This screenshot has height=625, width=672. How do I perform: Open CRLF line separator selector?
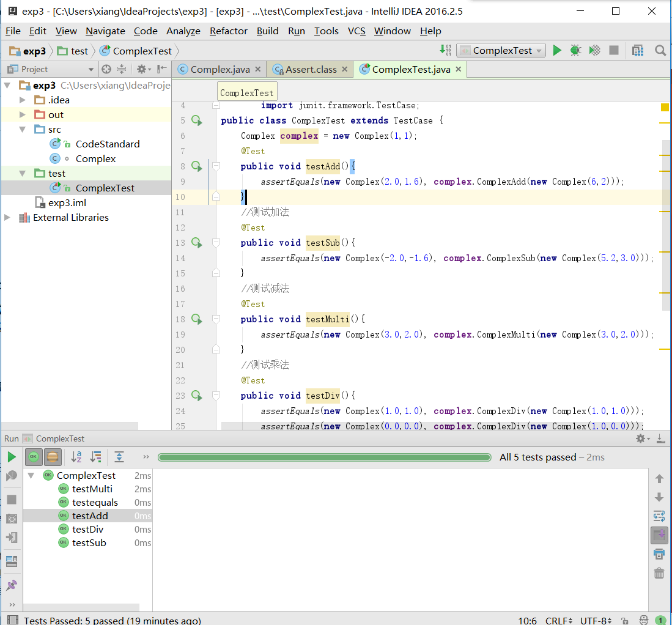click(x=558, y=620)
